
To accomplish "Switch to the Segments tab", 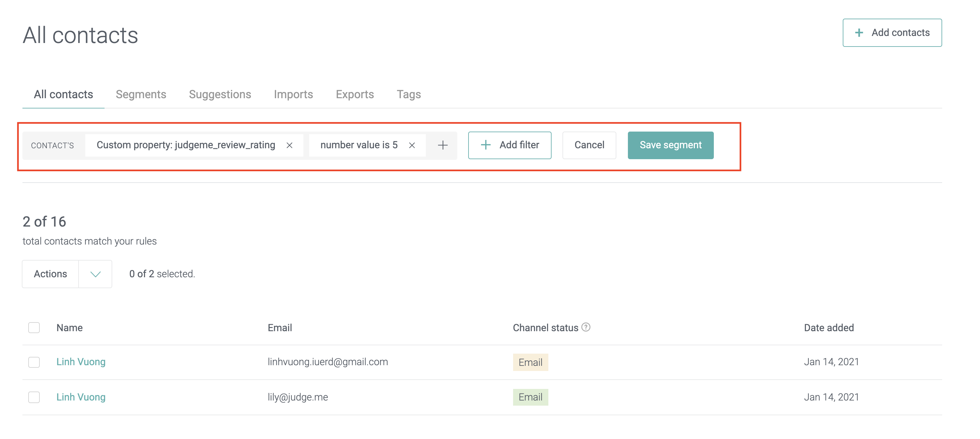I will click(141, 94).
